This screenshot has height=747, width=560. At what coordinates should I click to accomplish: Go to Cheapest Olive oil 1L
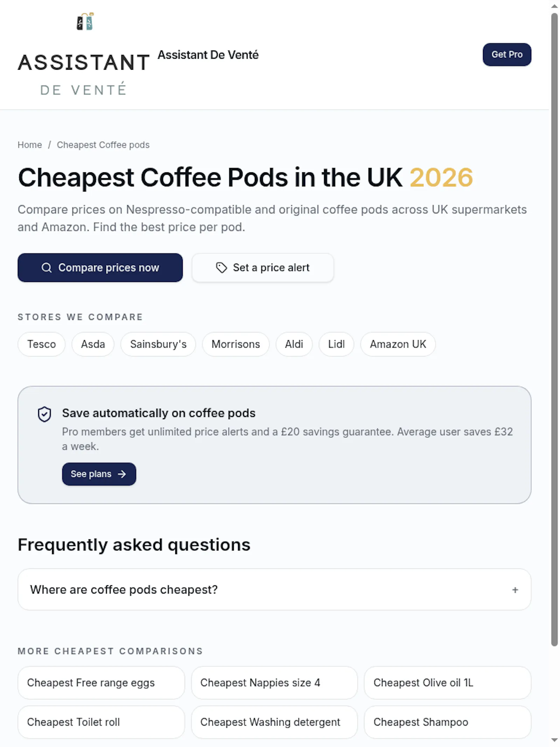tap(448, 683)
